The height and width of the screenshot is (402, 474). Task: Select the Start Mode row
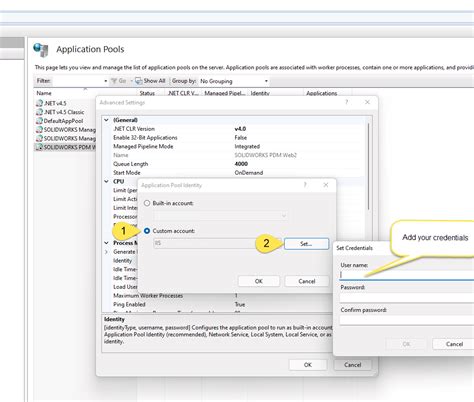(237, 173)
